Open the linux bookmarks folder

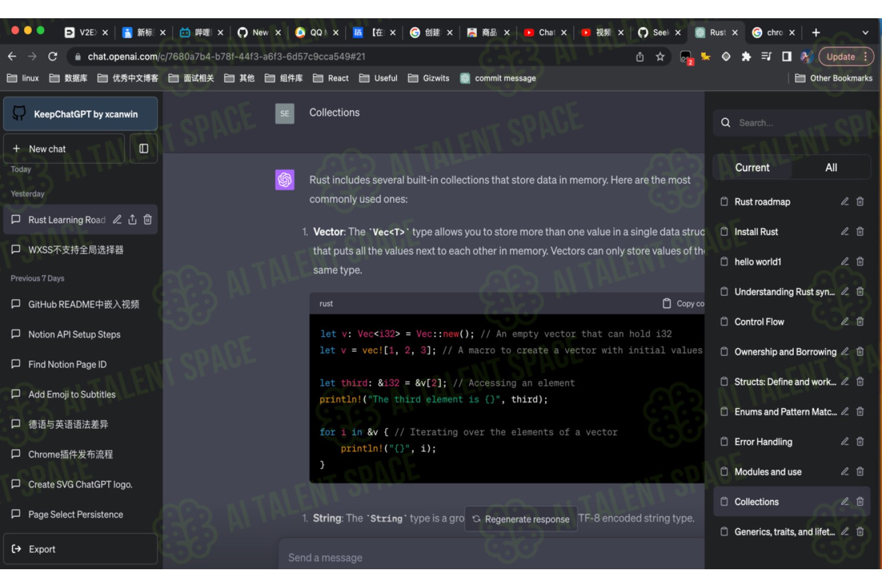tap(23, 78)
